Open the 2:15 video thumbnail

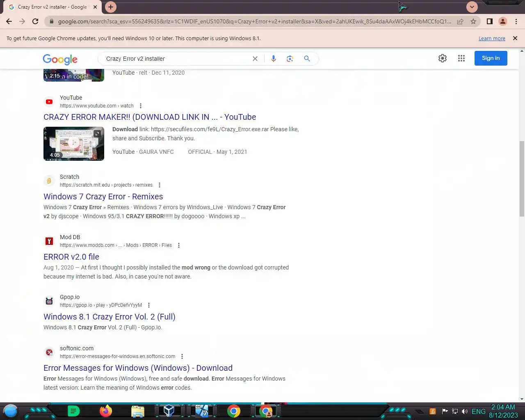(x=74, y=75)
